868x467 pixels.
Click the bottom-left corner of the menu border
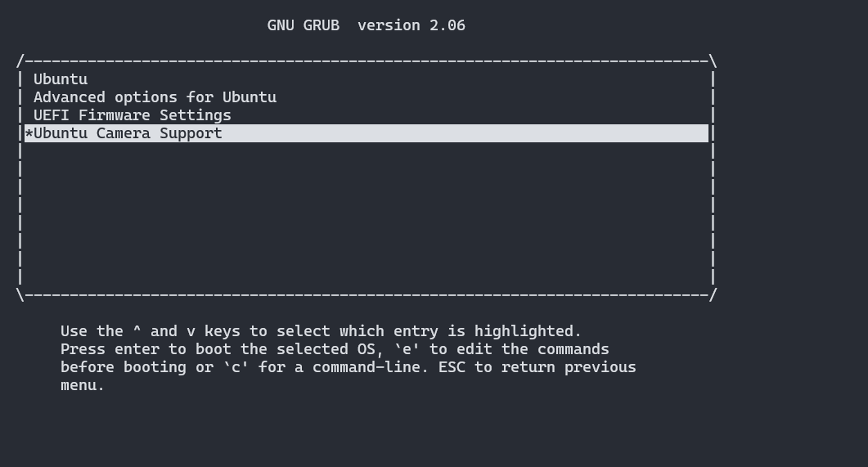pyautogui.click(x=20, y=294)
